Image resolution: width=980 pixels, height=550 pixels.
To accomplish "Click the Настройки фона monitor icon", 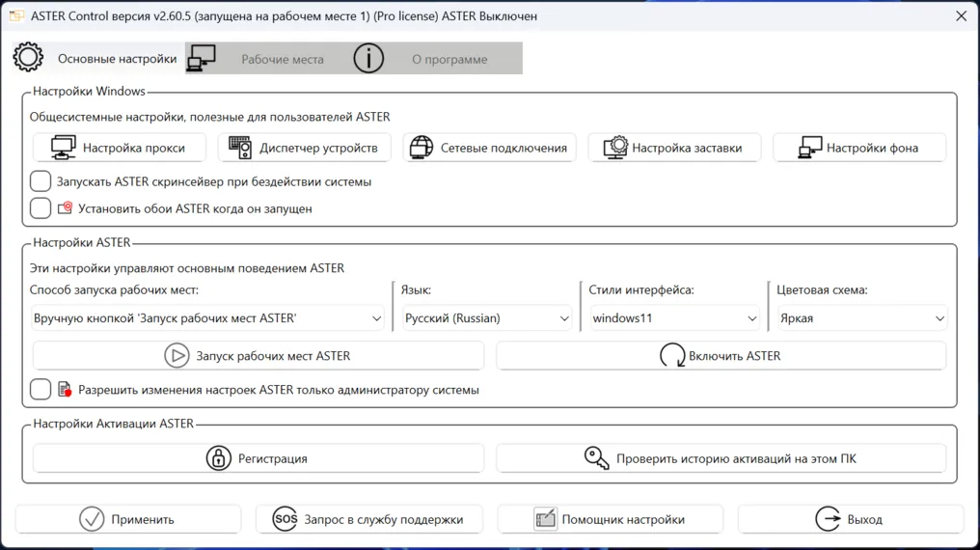I will pyautogui.click(x=809, y=148).
